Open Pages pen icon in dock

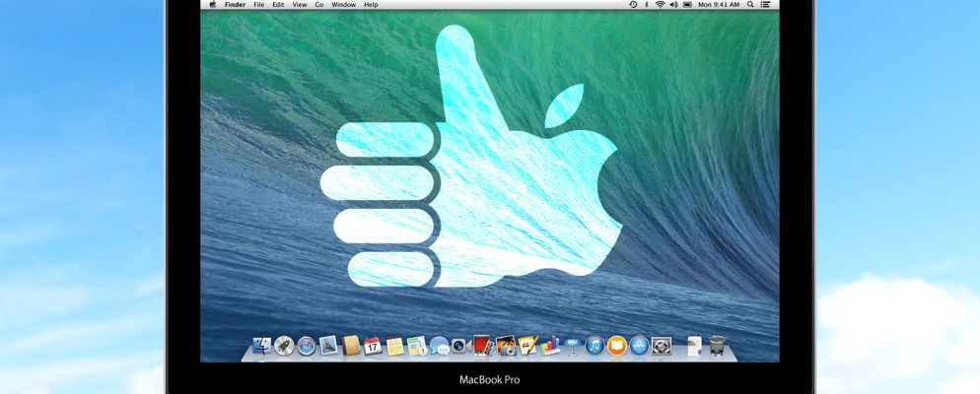527,346
